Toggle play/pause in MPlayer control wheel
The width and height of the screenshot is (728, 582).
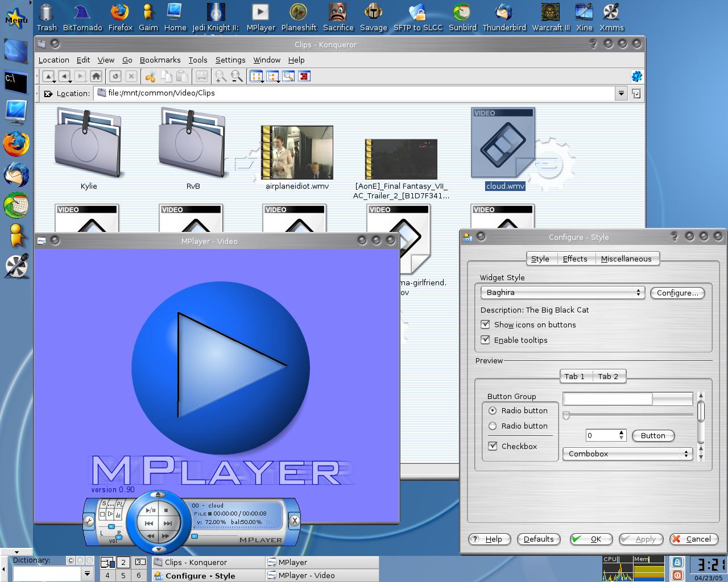pos(151,510)
